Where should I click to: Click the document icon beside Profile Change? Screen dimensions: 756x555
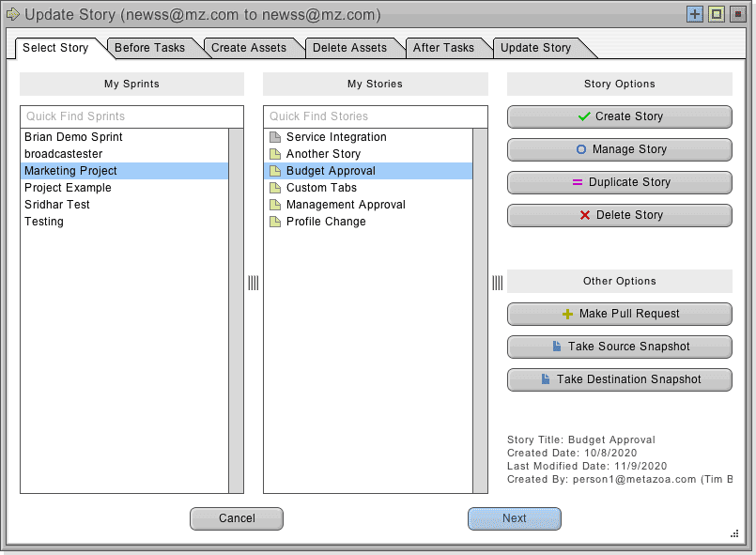click(x=275, y=222)
